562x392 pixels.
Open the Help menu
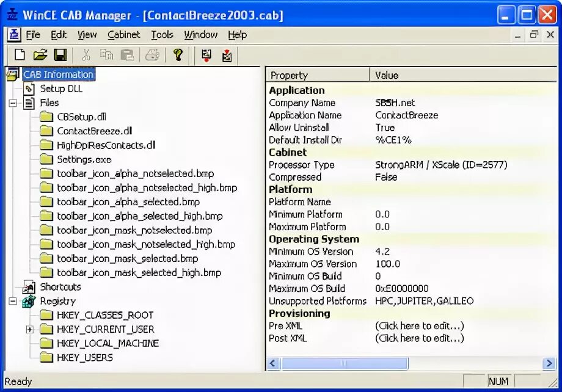point(237,35)
